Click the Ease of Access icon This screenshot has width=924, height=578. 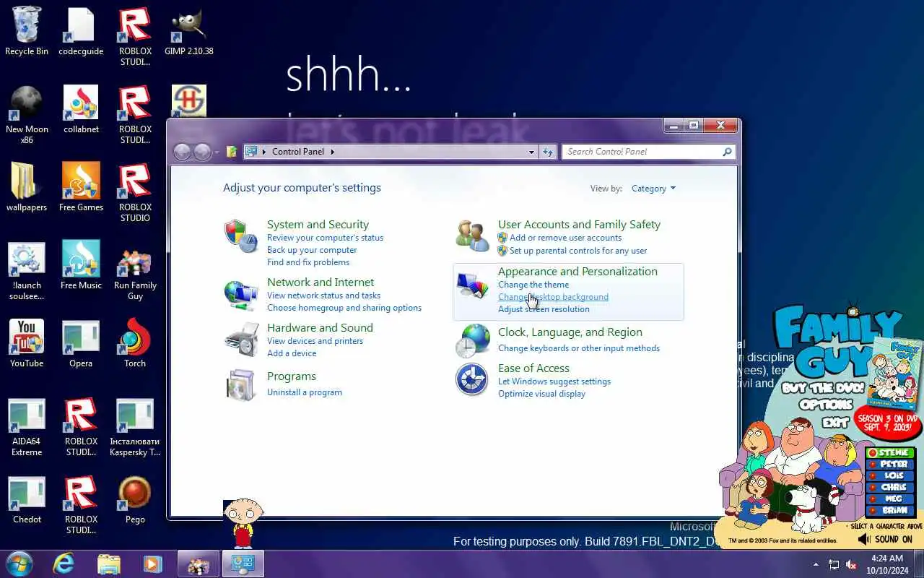472,379
